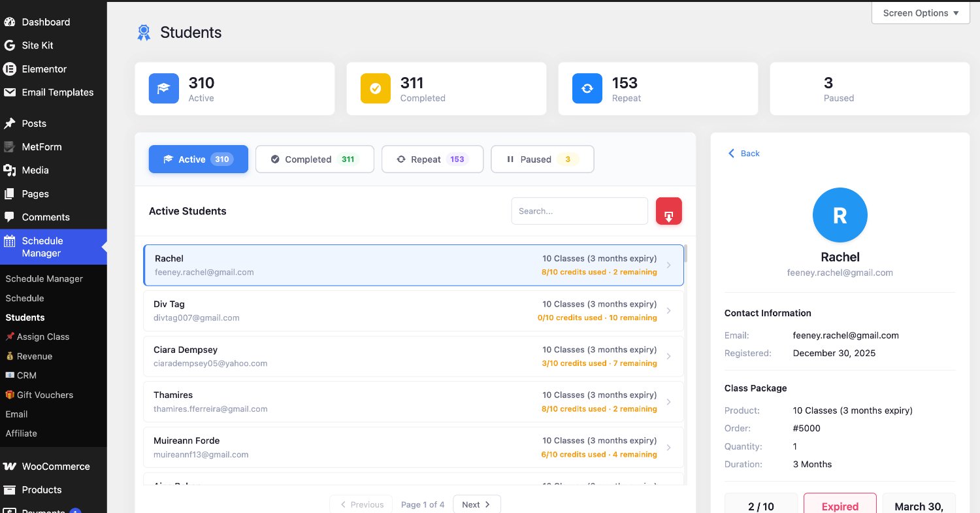The image size is (980, 513).
Task: Click the yellow checkmark Completed icon
Action: pyautogui.click(x=375, y=88)
